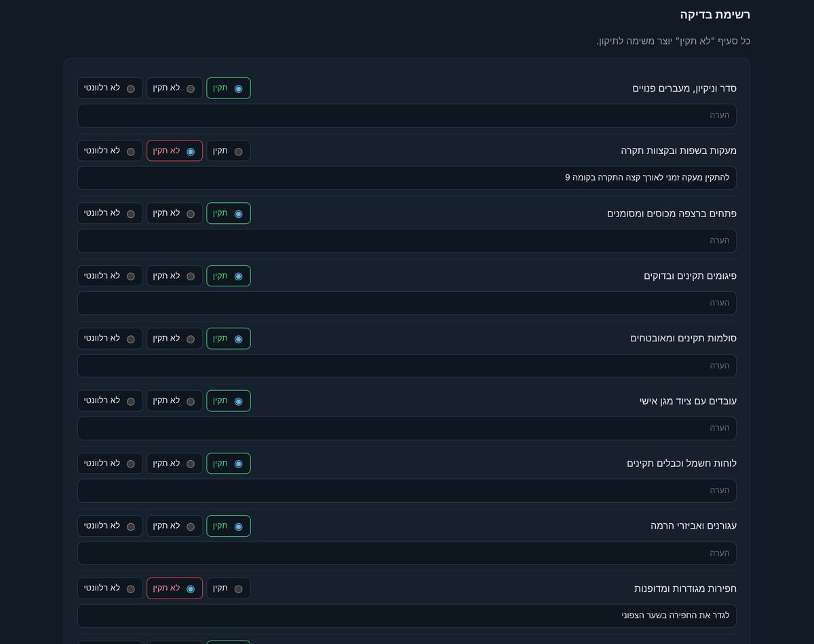This screenshot has height=644, width=814.
Task: Focus the note input under 'לוחות חשמל וכבלים תקינים'
Action: (x=407, y=491)
